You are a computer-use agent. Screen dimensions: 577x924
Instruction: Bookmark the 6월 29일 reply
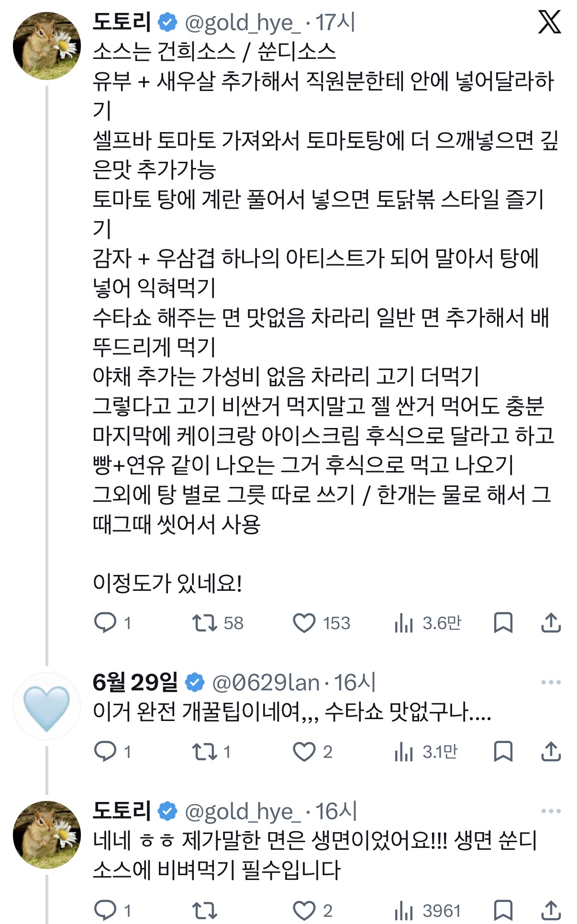pyautogui.click(x=503, y=752)
